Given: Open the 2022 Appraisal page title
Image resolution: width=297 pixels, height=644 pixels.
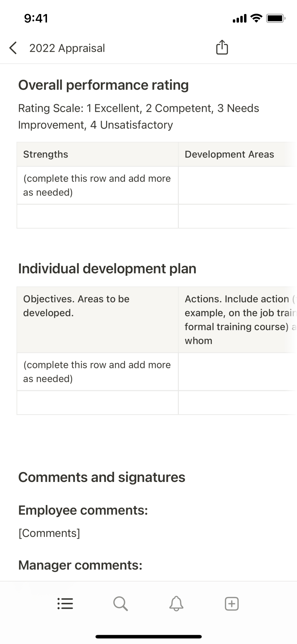Looking at the screenshot, I should point(67,48).
